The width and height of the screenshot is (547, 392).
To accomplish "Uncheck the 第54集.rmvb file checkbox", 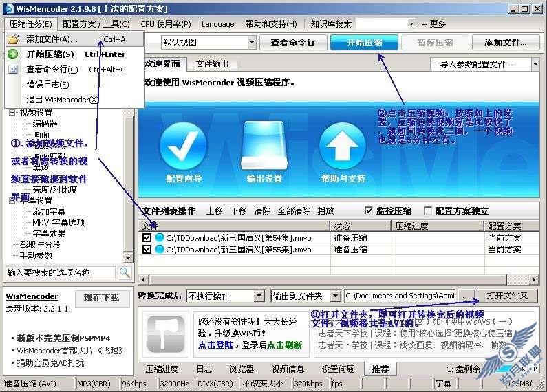I will (147, 237).
